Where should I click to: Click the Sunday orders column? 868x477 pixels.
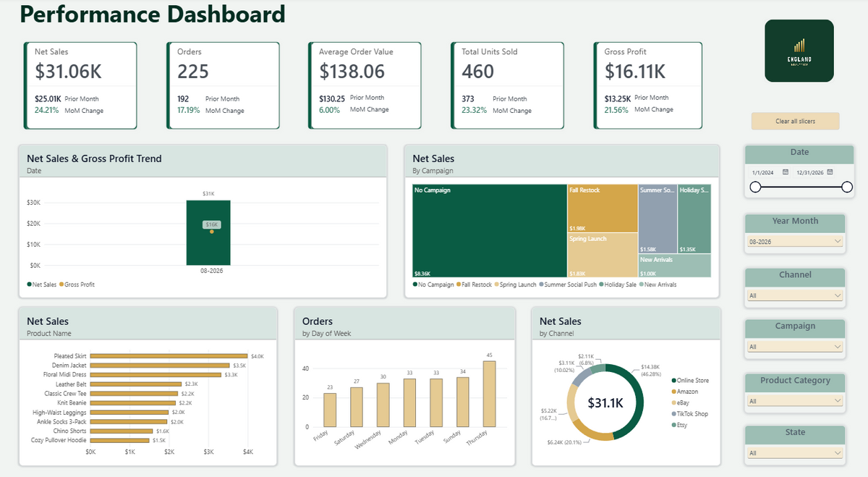(x=463, y=402)
